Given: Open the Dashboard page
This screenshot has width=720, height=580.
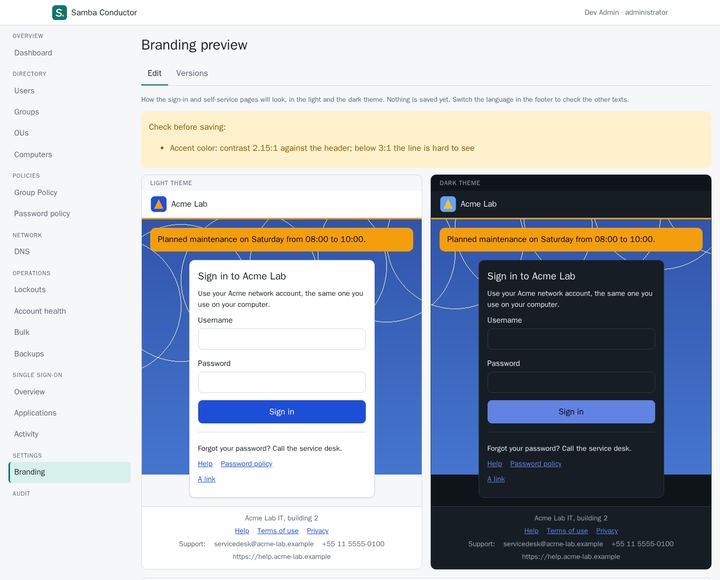Looking at the screenshot, I should pyautogui.click(x=33, y=53).
